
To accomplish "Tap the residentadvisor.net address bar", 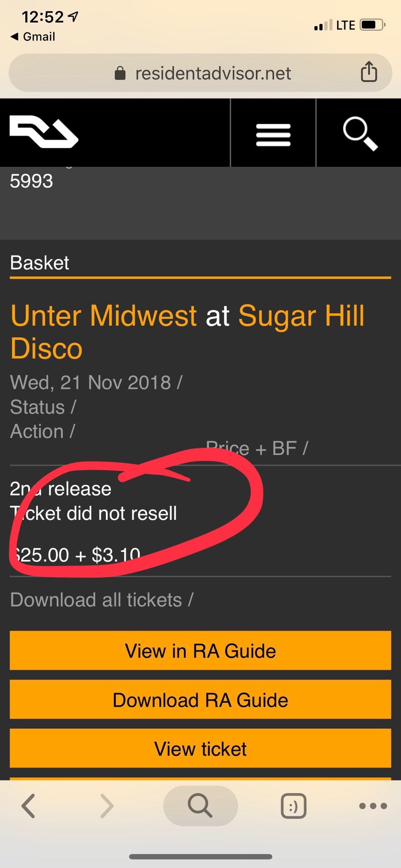I will coord(200,73).
